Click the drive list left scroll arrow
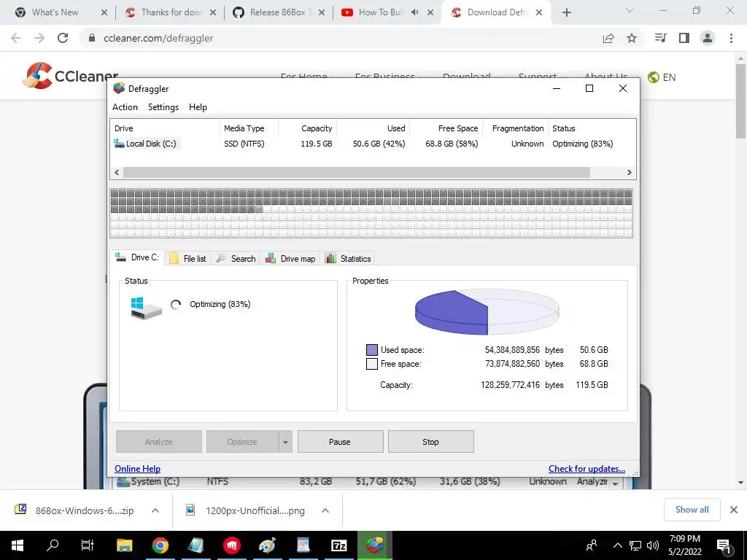The image size is (747, 560). pyautogui.click(x=117, y=172)
